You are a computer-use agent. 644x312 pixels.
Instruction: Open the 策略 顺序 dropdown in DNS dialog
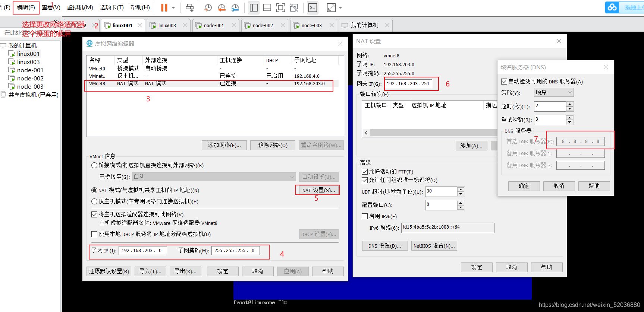pyautogui.click(x=554, y=92)
